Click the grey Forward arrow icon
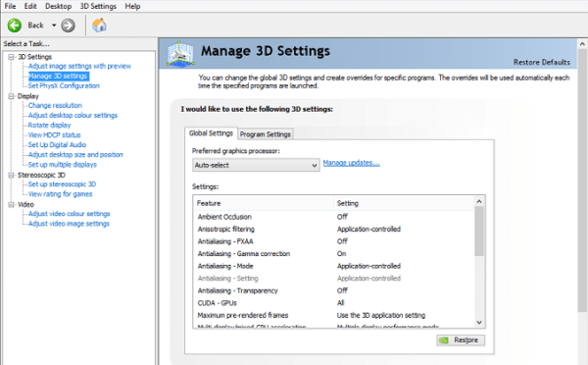 coord(68,26)
